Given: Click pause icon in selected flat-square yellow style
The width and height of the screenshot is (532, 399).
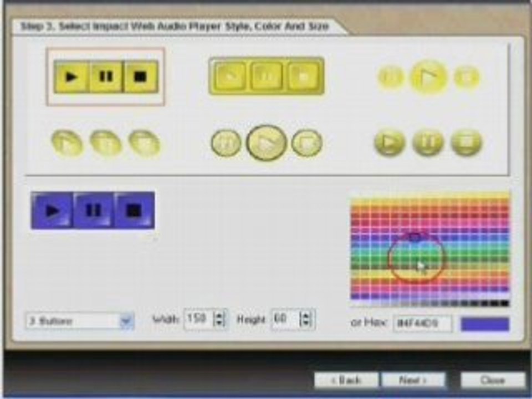Looking at the screenshot, I should pos(106,76).
